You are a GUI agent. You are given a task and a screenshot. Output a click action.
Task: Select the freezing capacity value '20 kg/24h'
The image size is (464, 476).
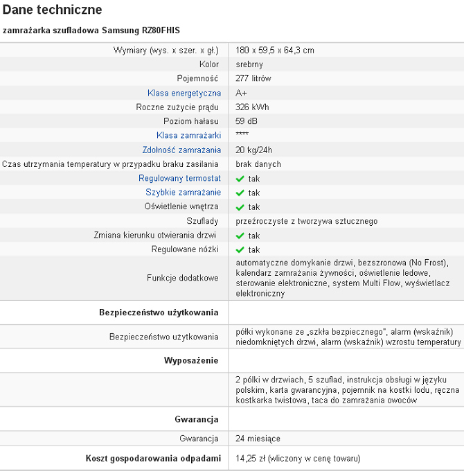[x=253, y=150]
